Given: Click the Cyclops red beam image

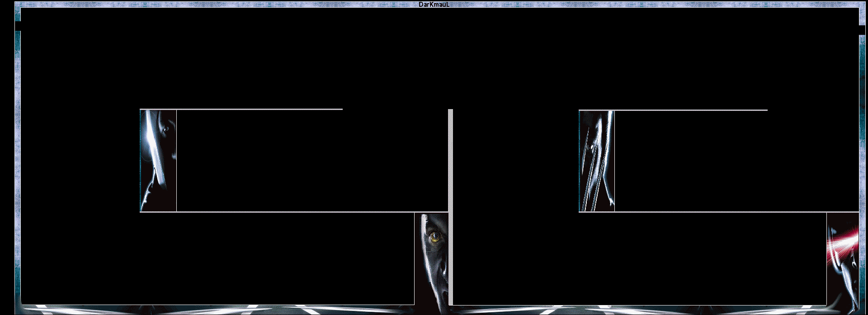Looking at the screenshot, I should [x=843, y=258].
